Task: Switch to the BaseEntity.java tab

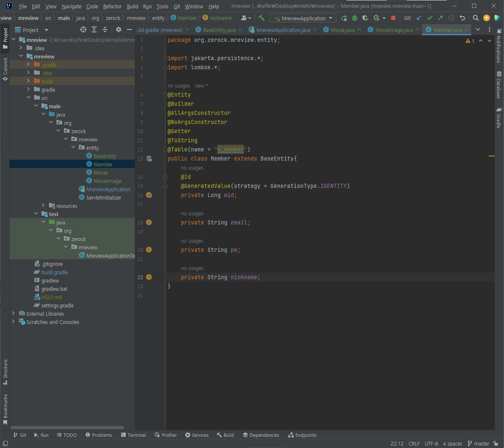Action: (219, 30)
